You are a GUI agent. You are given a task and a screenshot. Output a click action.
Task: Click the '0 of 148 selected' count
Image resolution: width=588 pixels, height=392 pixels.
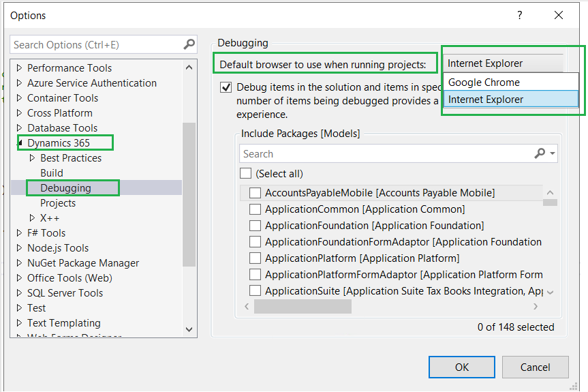(516, 327)
